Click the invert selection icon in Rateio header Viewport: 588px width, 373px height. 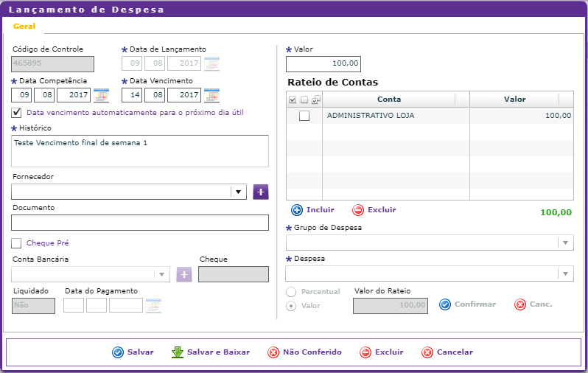[x=315, y=100]
